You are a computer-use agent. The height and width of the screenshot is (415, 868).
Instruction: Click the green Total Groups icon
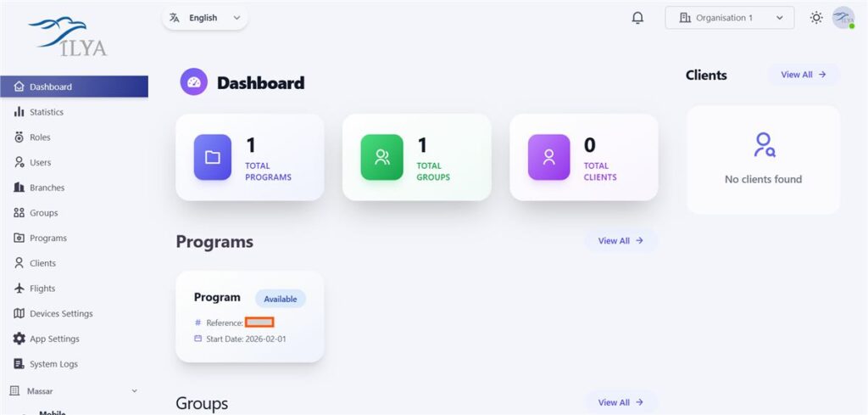(382, 157)
